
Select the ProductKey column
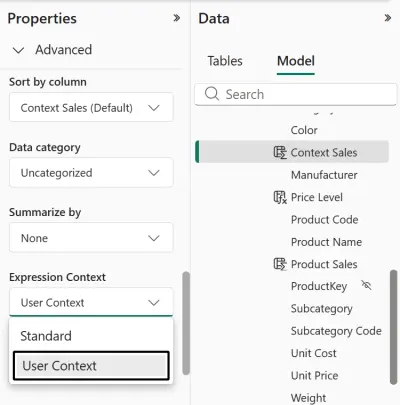pos(319,286)
